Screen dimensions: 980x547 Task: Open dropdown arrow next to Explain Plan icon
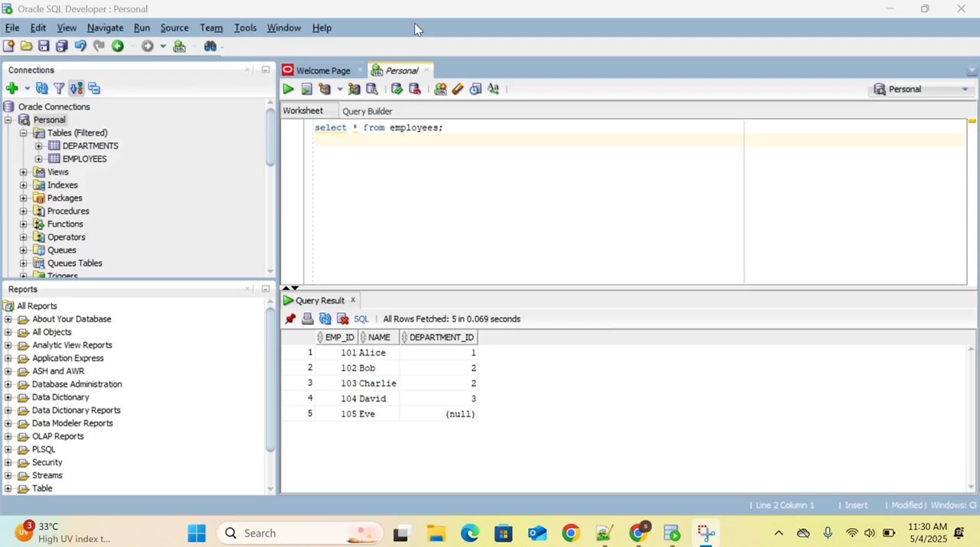[x=340, y=90]
